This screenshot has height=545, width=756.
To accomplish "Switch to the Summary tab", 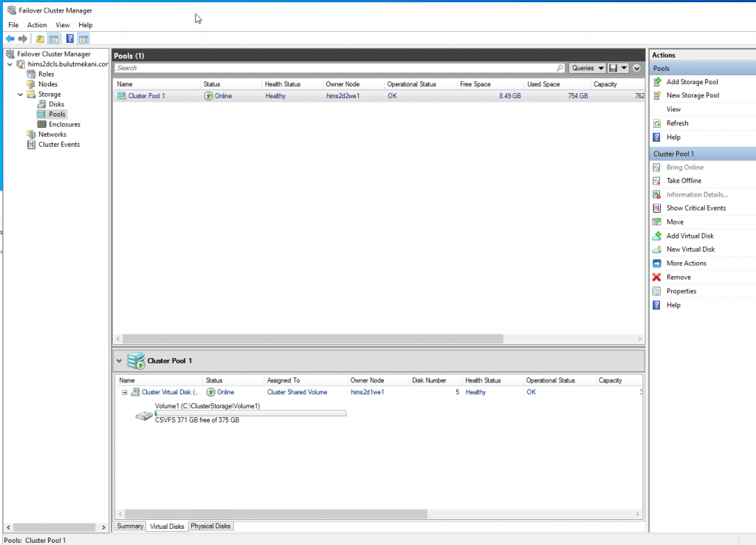I will [130, 526].
